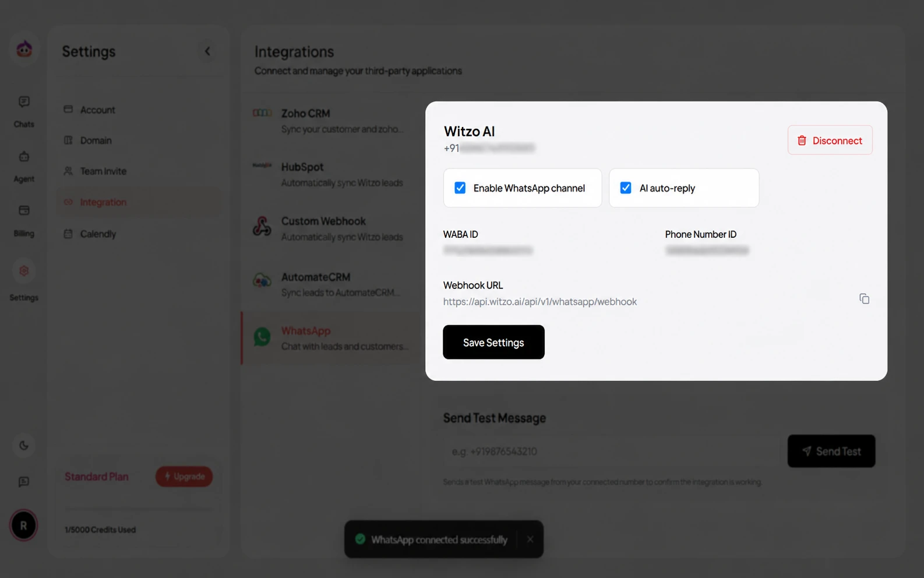The image size is (924, 578).
Task: Open the Chats section icon
Action: pyautogui.click(x=24, y=102)
